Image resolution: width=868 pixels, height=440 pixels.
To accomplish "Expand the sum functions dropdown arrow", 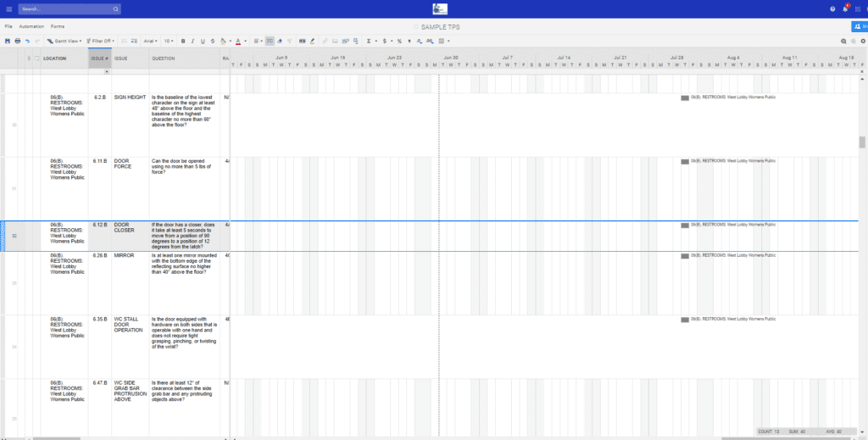I will (376, 41).
